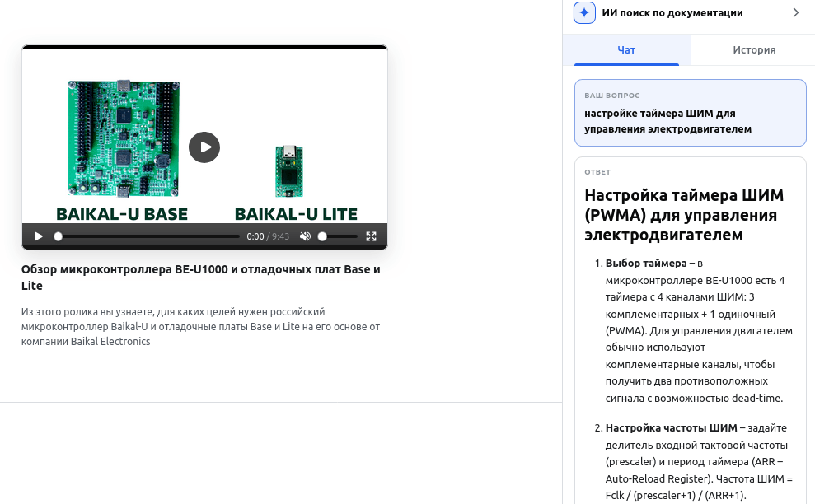Viewport: 815px width, 504px height.
Task: Unmute the video via speaker icon
Action: click(305, 236)
